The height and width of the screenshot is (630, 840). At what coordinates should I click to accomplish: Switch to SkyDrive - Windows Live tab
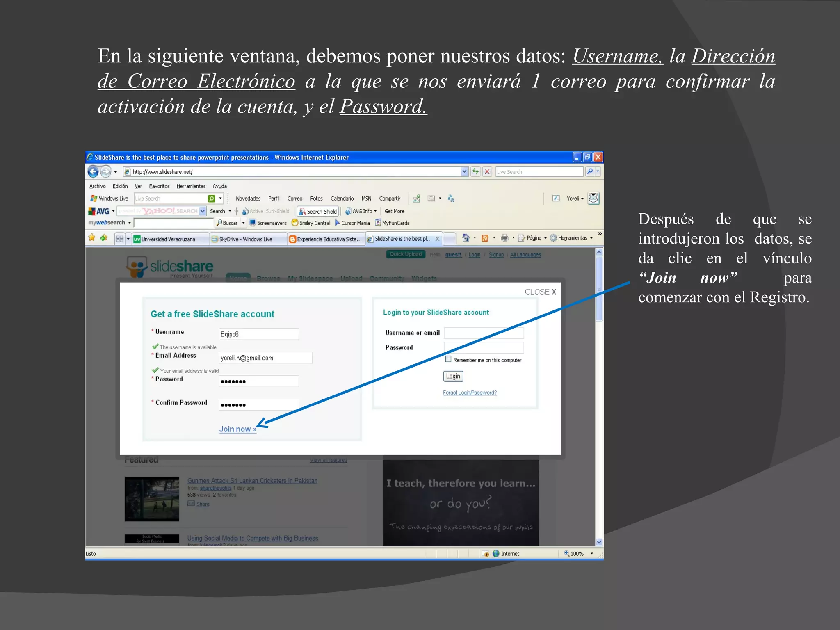[248, 239]
